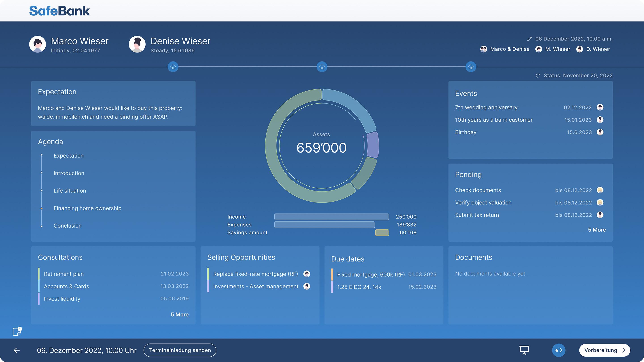Click Status: November 20, 2022 text
Viewport: 644px width, 362px height.
[578, 76]
